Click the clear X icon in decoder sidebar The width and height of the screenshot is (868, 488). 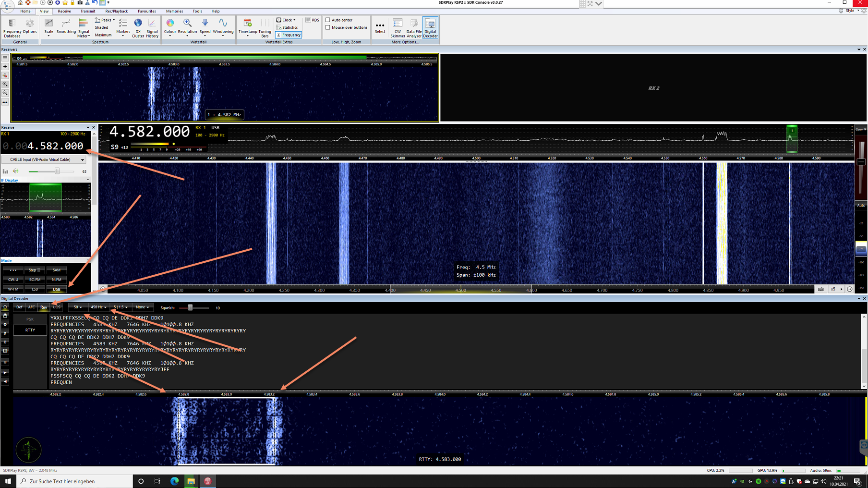pyautogui.click(x=5, y=333)
